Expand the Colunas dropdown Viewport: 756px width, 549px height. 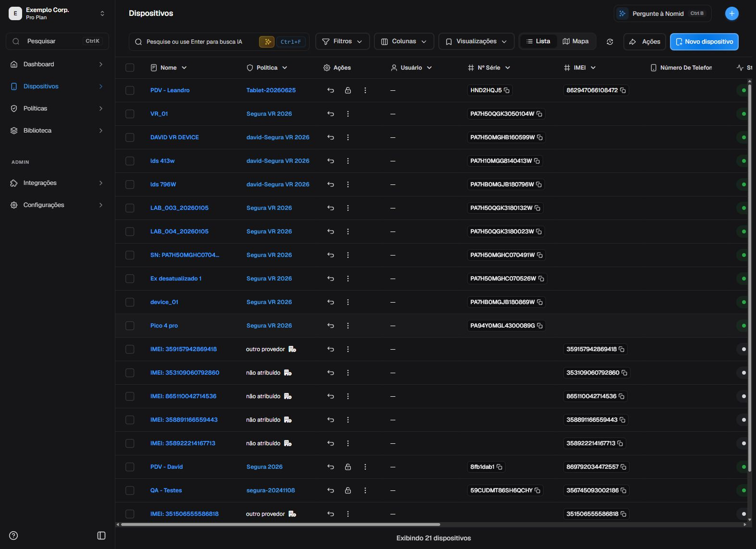click(404, 41)
